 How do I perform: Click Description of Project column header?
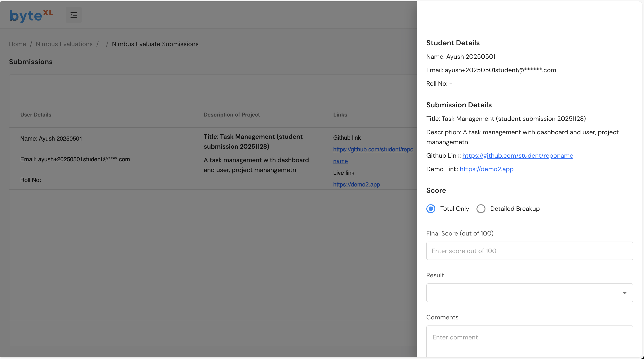[x=232, y=115]
